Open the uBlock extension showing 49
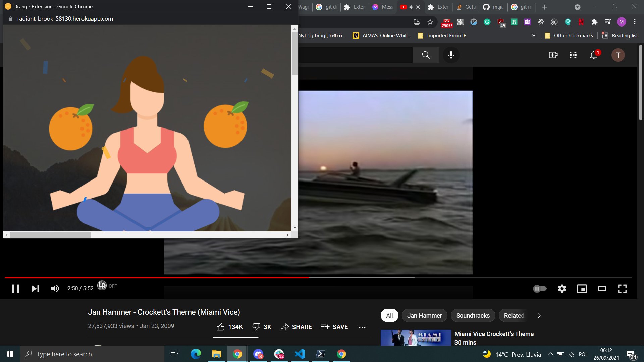Image resolution: width=644 pixels, height=362 pixels. click(x=501, y=22)
